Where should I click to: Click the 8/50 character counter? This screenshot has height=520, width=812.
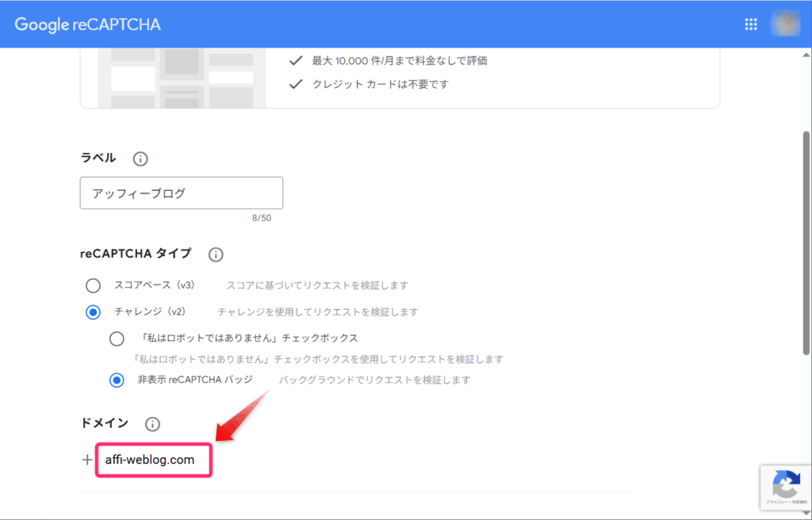262,218
